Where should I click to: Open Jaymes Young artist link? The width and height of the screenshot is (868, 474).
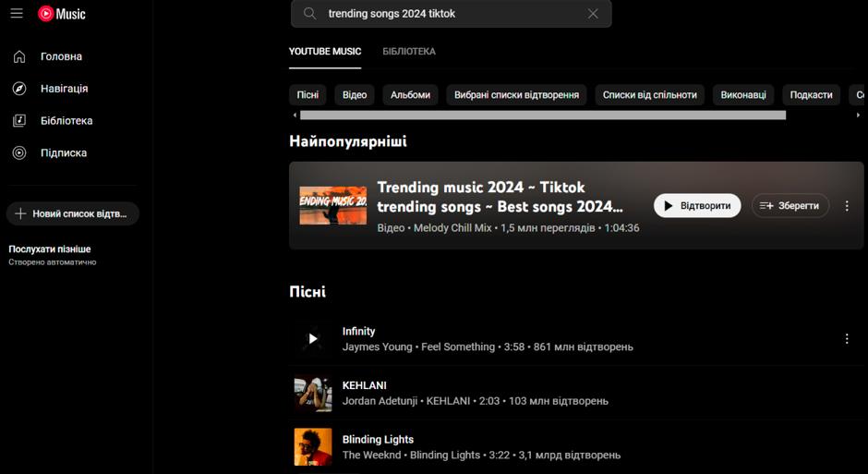pos(377,347)
